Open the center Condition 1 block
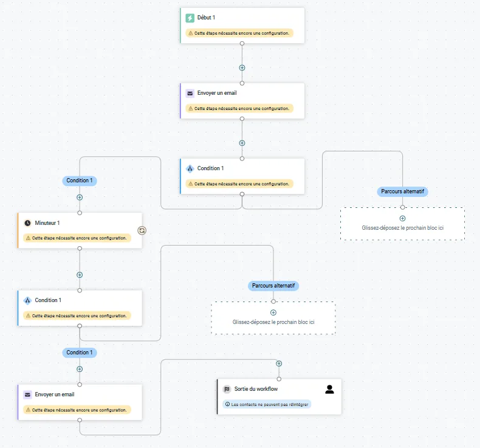The width and height of the screenshot is (480, 448). [x=242, y=176]
